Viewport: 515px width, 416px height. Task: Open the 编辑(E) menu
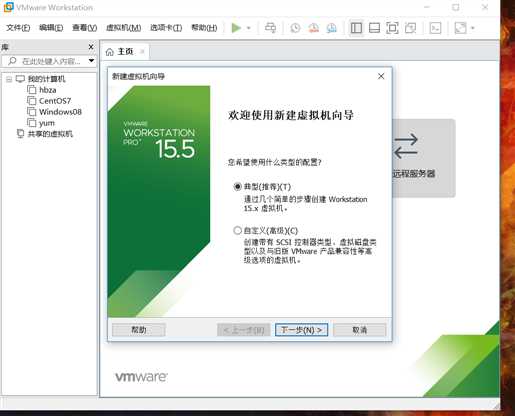pos(51,28)
